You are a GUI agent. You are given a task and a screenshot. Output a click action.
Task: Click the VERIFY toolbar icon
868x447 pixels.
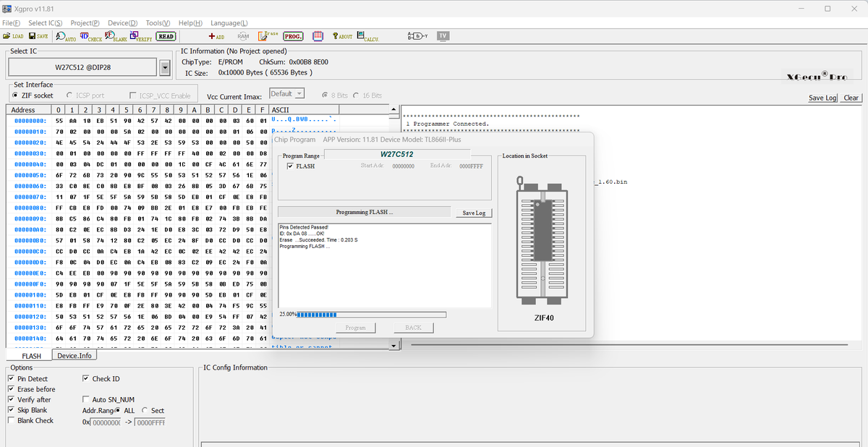click(x=142, y=36)
